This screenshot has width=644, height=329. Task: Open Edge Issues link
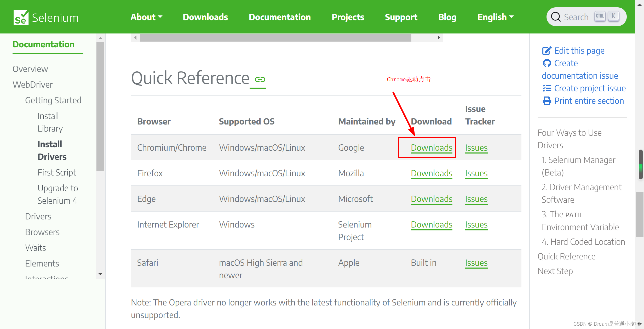[x=476, y=199]
